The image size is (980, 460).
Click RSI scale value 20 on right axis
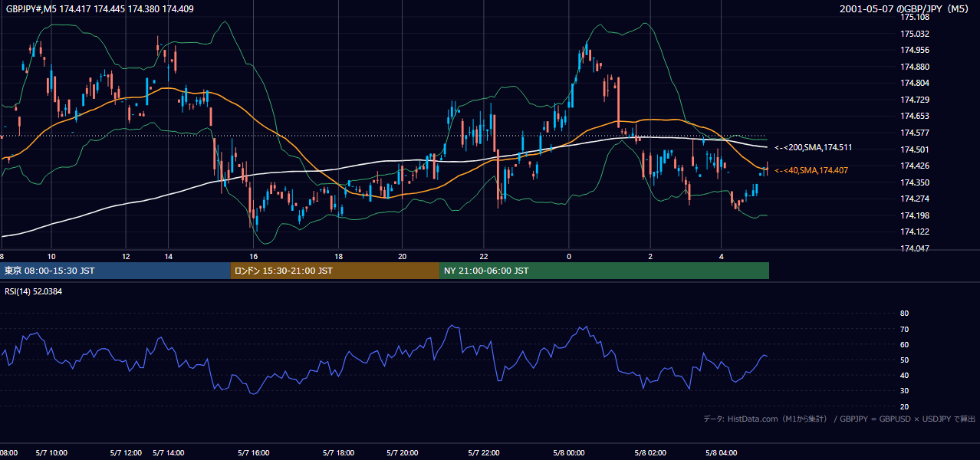tap(904, 406)
